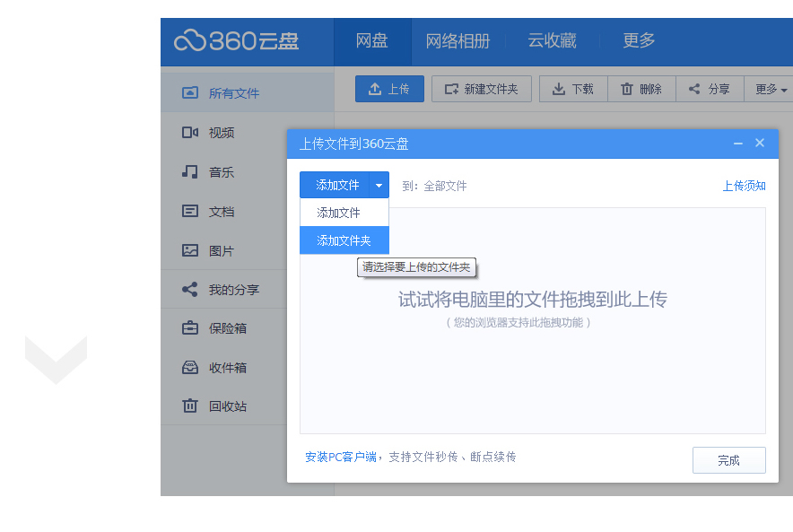
Task: Open the 上传须知 link
Action: pos(744,186)
